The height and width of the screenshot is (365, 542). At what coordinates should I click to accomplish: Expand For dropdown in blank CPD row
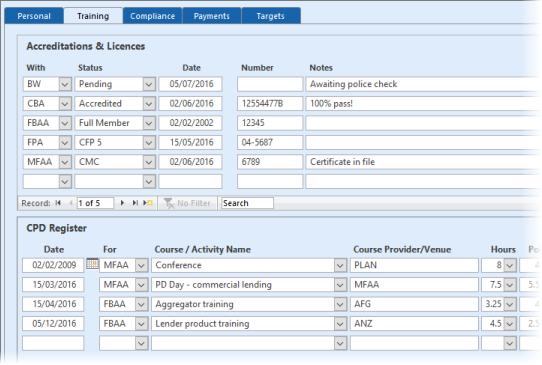141,343
